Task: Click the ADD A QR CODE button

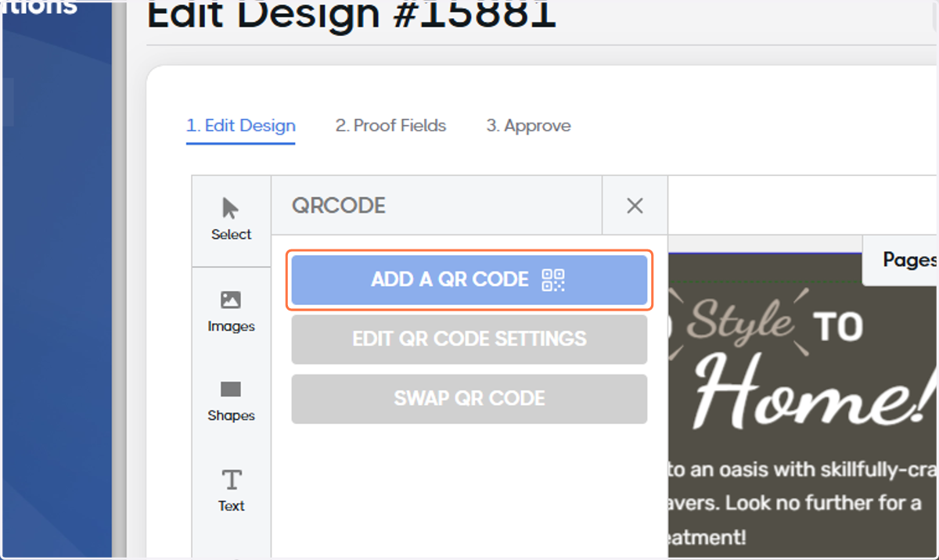Action: coord(469,280)
